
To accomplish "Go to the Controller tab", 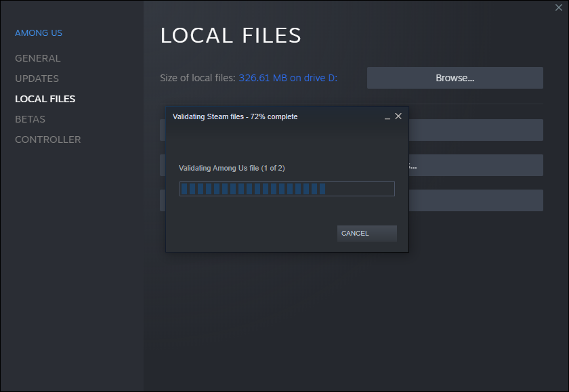I will point(48,139).
